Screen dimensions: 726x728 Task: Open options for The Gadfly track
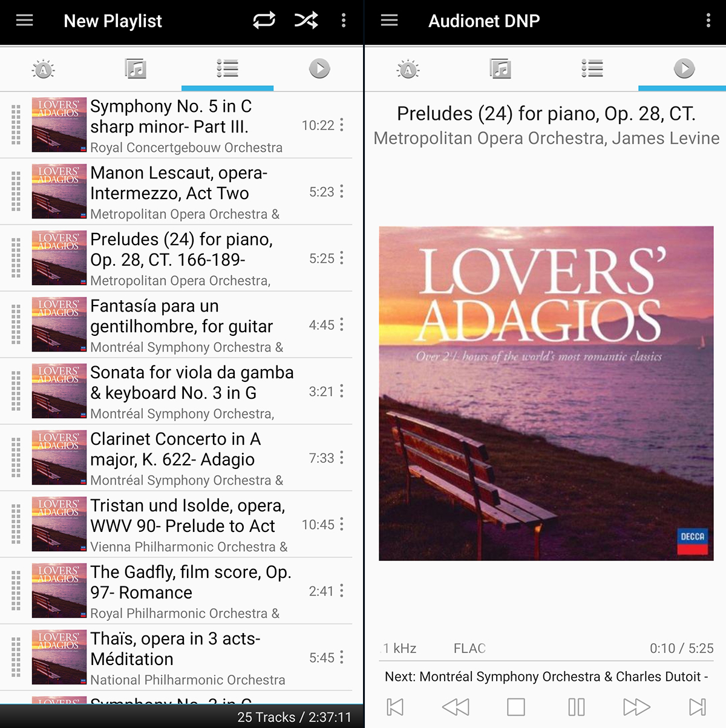click(342, 591)
